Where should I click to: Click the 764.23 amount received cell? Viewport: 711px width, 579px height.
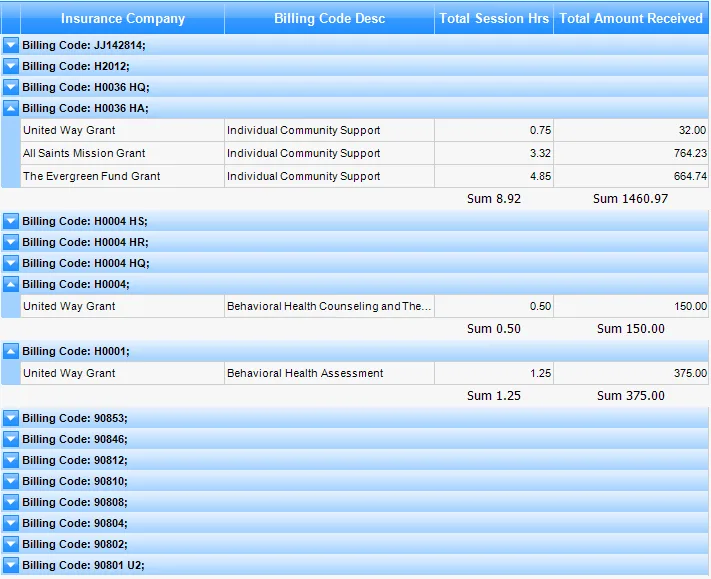coord(631,153)
